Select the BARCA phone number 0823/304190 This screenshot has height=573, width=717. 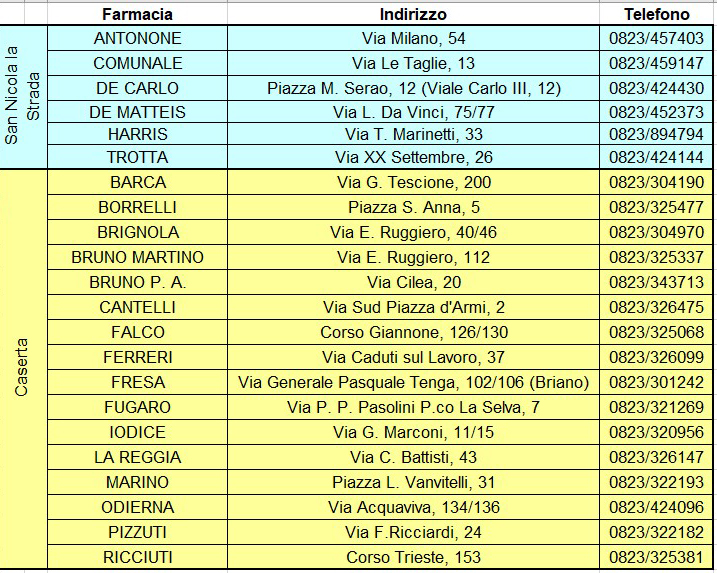[657, 182]
